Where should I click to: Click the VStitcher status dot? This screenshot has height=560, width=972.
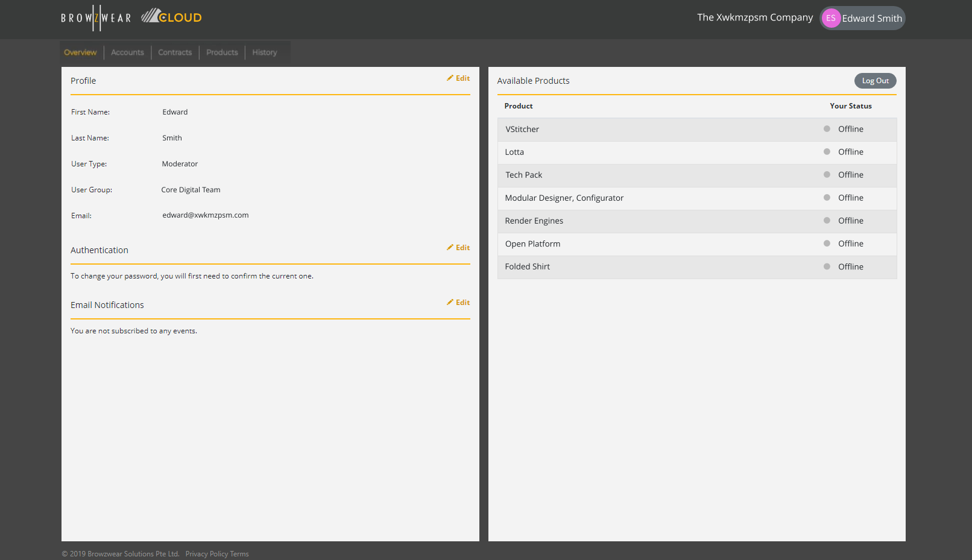(x=827, y=128)
